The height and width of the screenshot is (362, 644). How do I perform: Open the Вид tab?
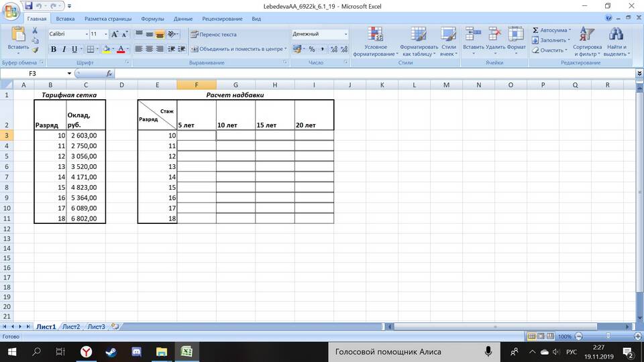pos(256,19)
